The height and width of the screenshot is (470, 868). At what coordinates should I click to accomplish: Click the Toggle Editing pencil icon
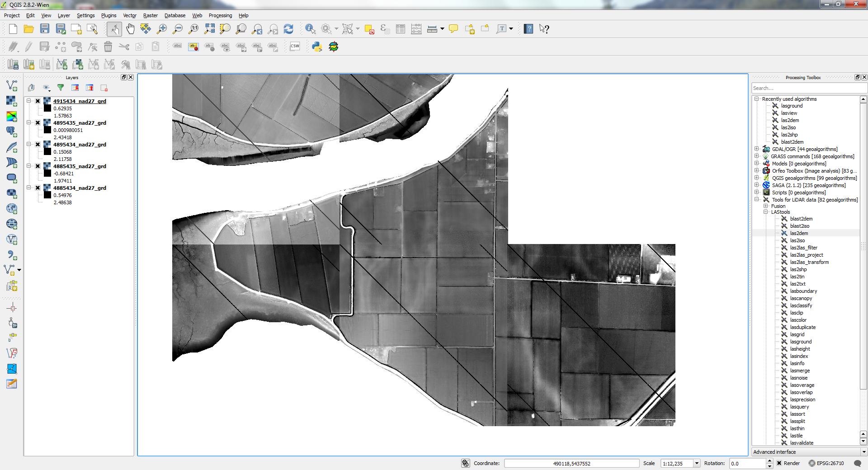(x=29, y=47)
